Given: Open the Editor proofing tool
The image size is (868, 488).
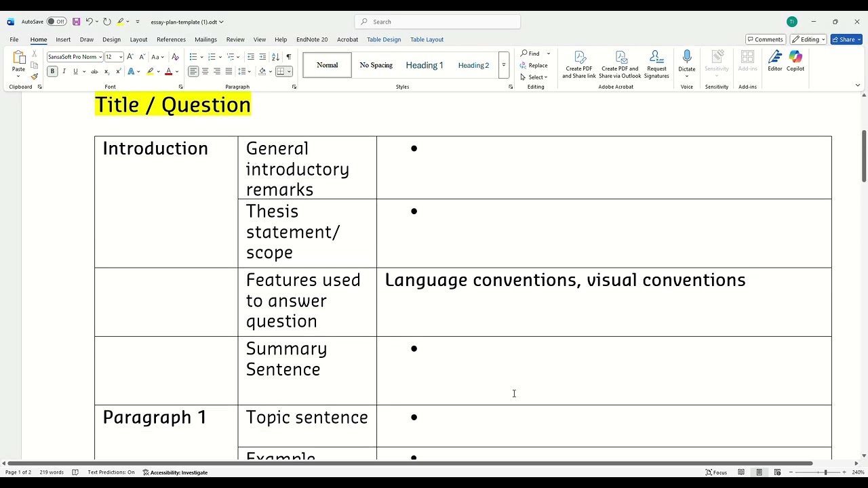Looking at the screenshot, I should (x=774, y=61).
